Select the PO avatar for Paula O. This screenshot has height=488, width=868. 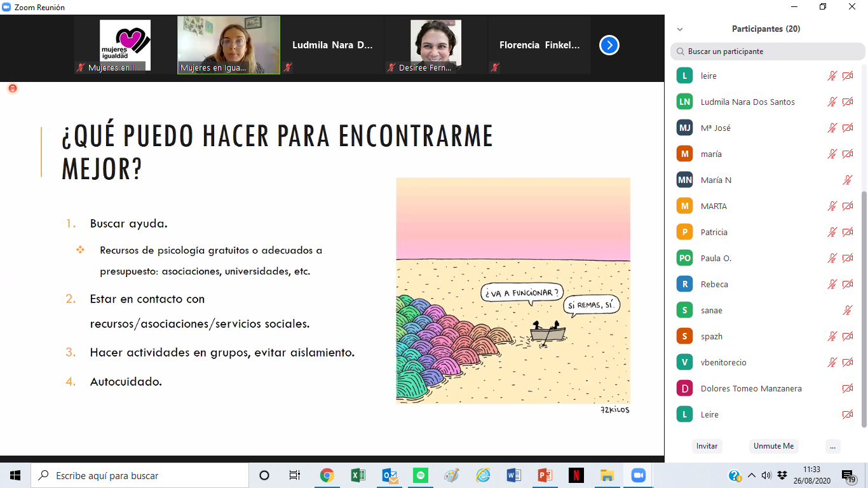pos(684,258)
